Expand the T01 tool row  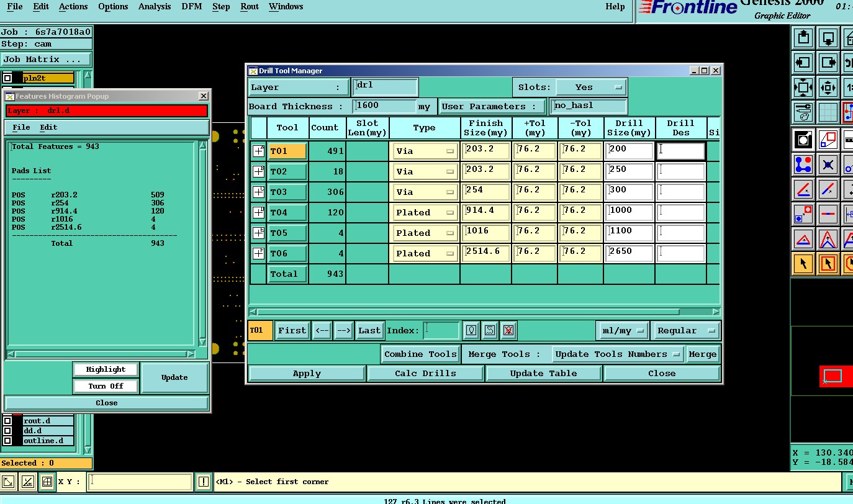click(259, 151)
